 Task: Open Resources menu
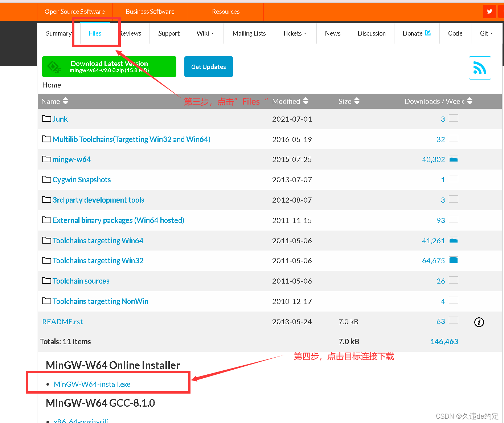(x=226, y=12)
